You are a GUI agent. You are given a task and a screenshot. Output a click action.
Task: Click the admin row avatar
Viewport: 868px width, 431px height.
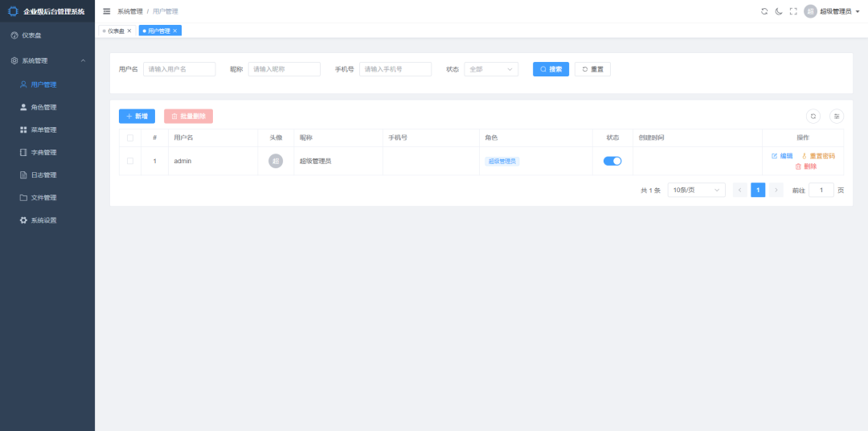tap(276, 161)
